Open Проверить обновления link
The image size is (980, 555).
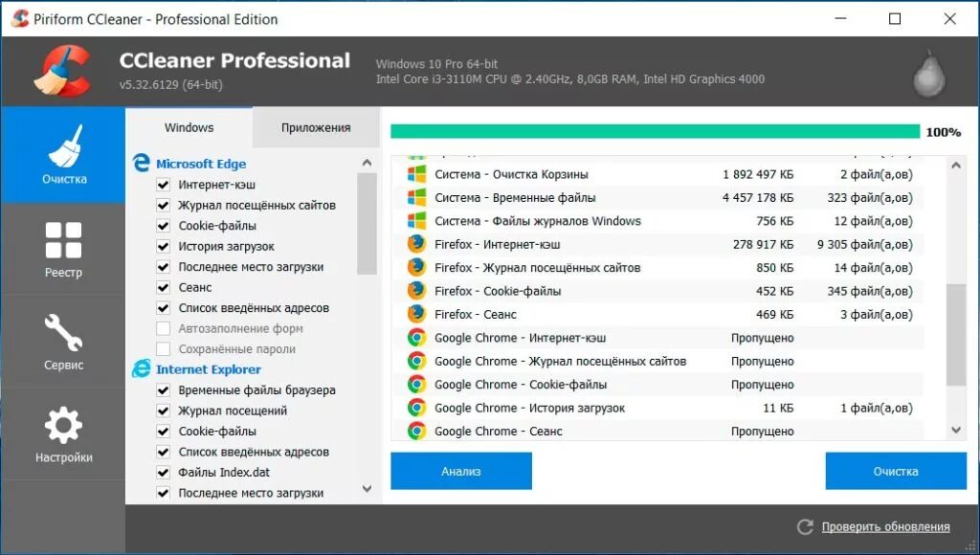coord(885,527)
